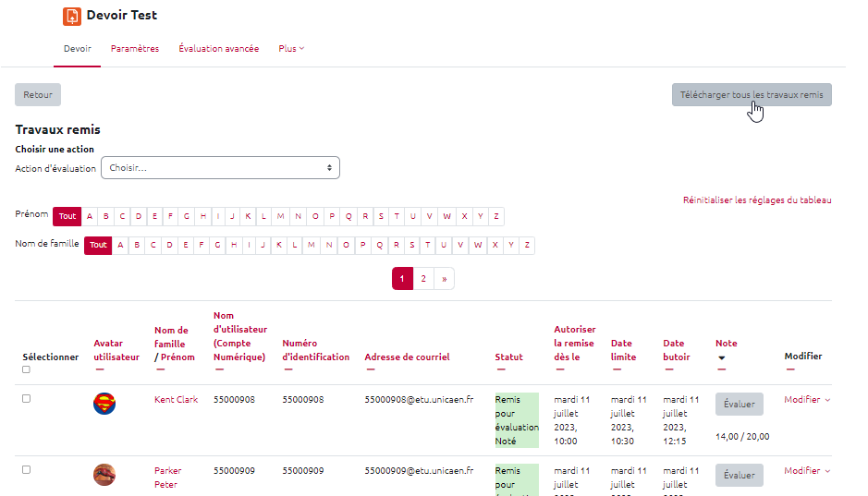Click sort arrow under Note column
The height and width of the screenshot is (496, 868).
pyautogui.click(x=722, y=357)
